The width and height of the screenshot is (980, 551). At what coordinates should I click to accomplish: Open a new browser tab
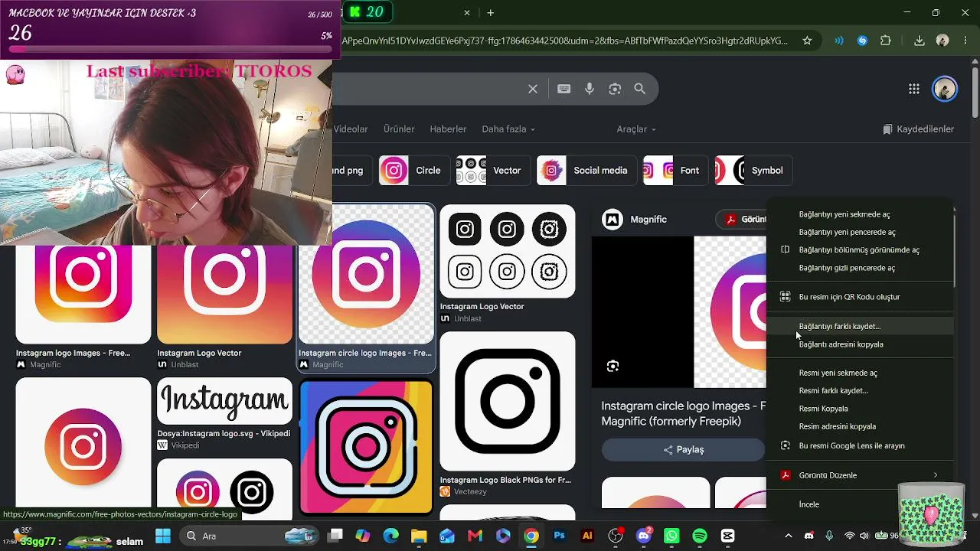[491, 13]
